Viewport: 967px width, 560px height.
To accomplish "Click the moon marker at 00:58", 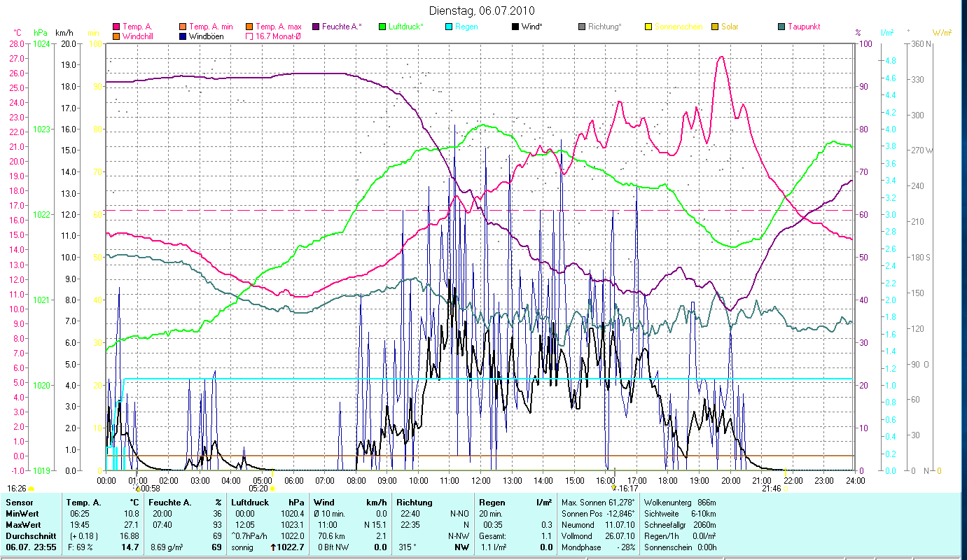I will point(136,488).
